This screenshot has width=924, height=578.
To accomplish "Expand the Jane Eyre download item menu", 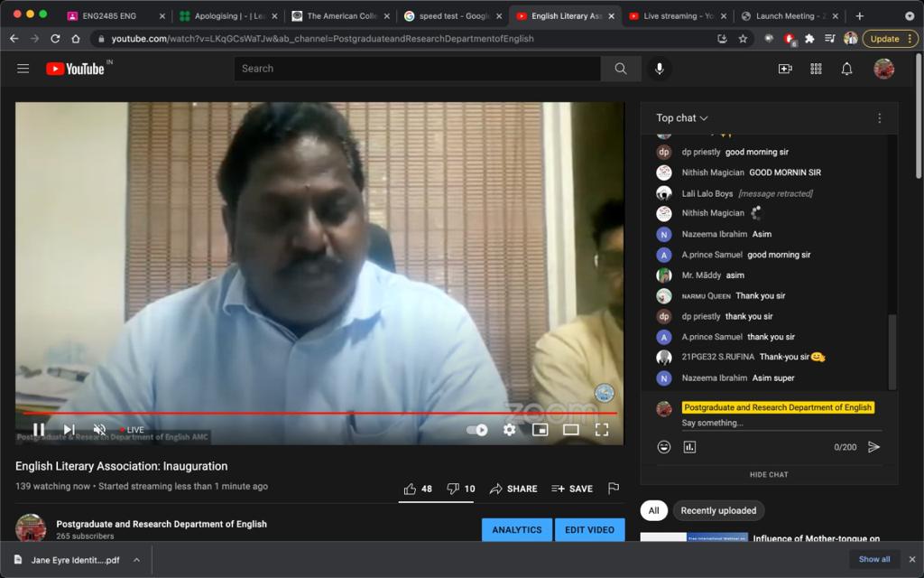I will pos(136,560).
